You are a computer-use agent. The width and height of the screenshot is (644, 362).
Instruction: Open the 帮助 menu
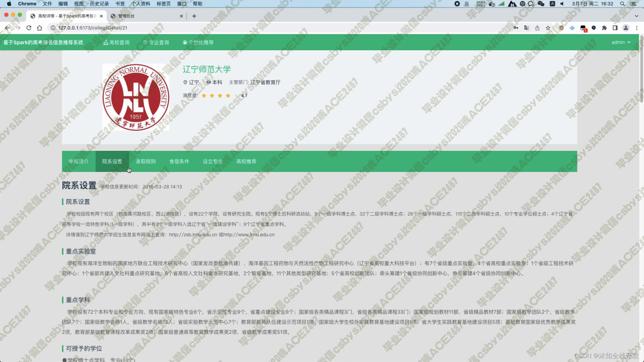coord(198,4)
